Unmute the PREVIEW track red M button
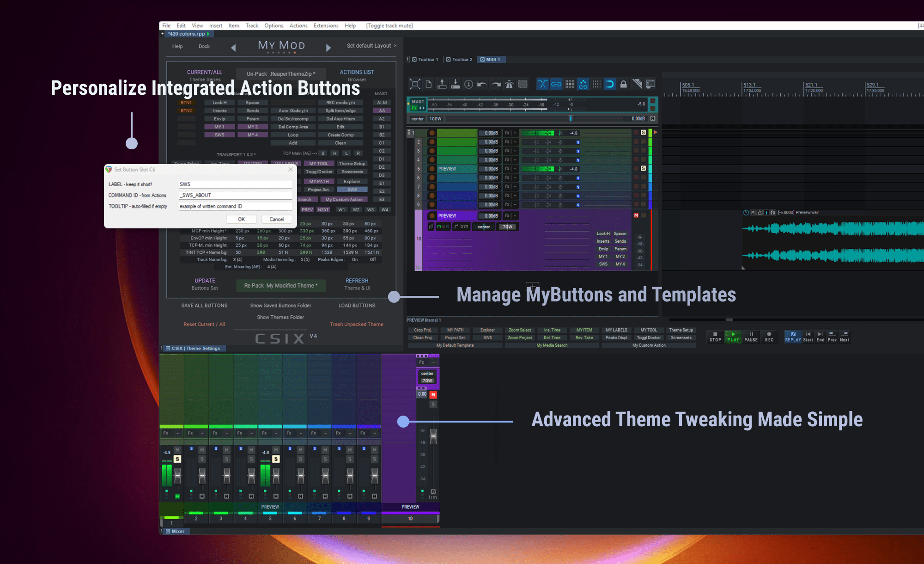The image size is (924, 564). 636,215
